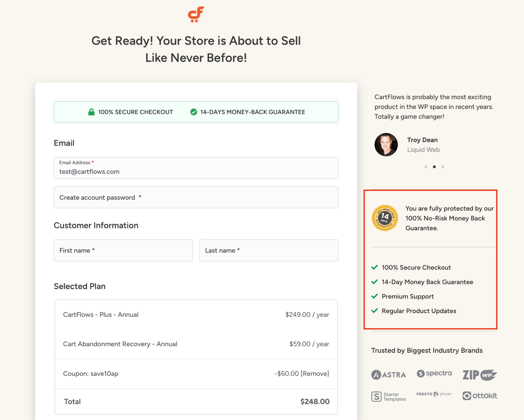Click the Starter Templates logo
The image size is (524, 420).
pyautogui.click(x=388, y=397)
